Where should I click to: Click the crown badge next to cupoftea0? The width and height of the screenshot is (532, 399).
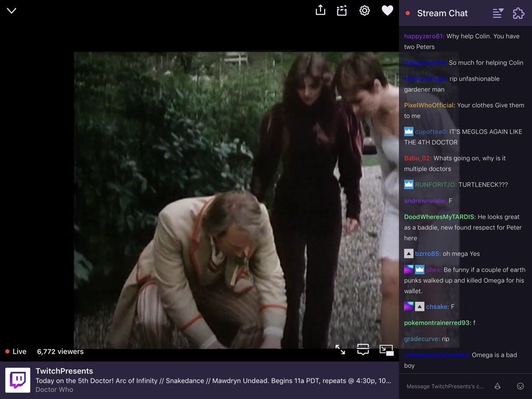408,131
